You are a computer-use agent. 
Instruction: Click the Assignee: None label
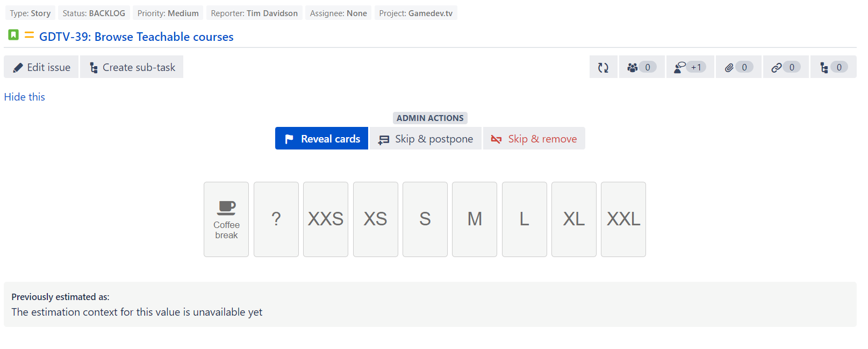coord(339,13)
